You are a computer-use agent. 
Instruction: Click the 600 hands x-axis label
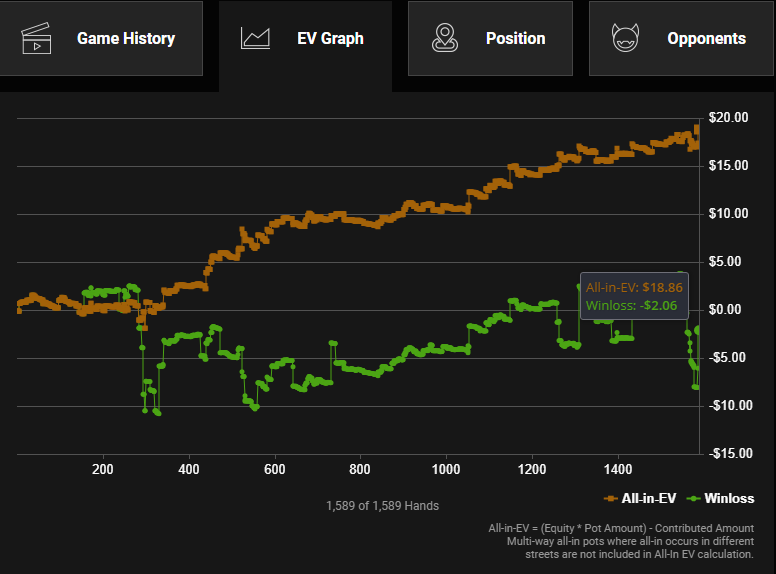[x=274, y=469]
